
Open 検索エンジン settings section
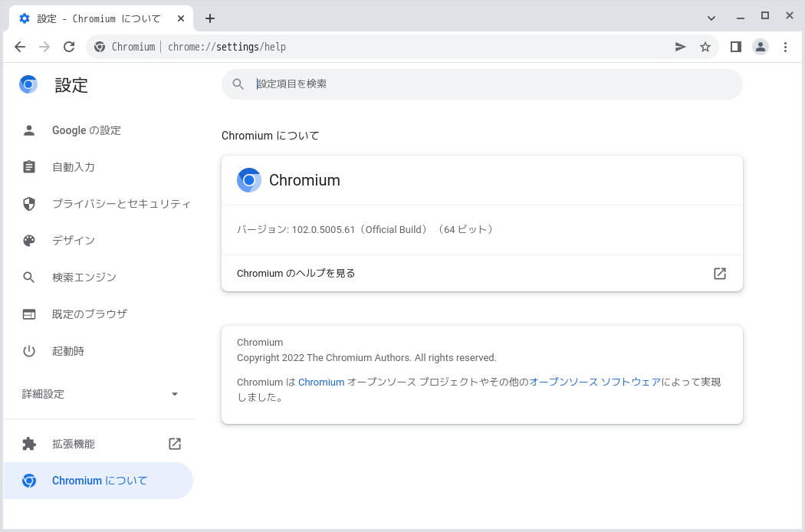99,277
